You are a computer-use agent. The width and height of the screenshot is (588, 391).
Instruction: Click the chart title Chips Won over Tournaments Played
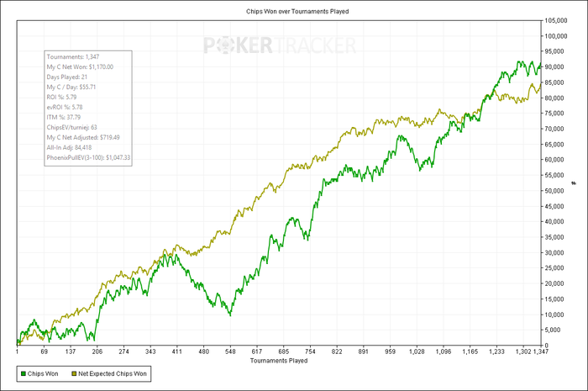[x=297, y=12]
